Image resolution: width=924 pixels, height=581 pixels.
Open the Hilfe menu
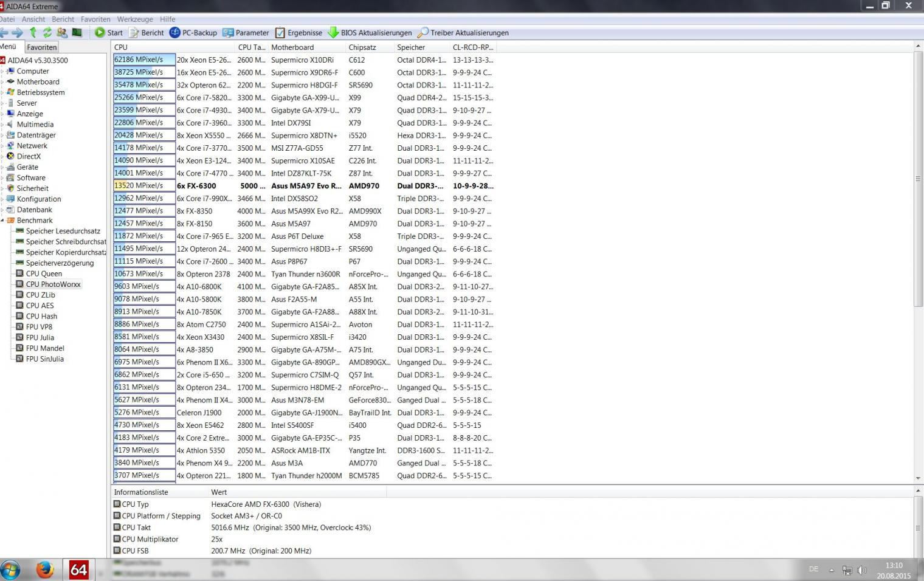click(168, 19)
